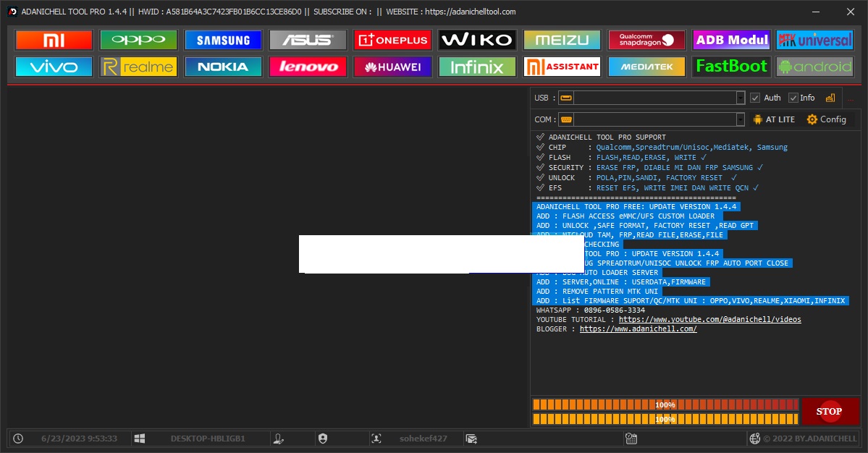Screen dimensions: 868x453
Task: Click the COM serial port icon
Action: pos(565,119)
